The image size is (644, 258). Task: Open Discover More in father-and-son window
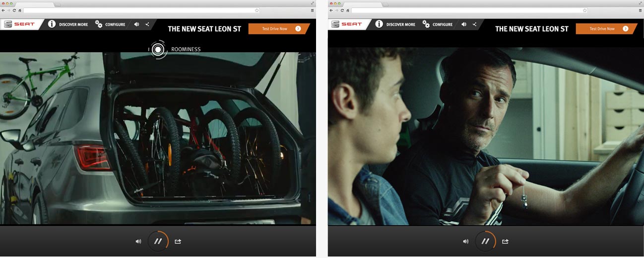(x=395, y=24)
